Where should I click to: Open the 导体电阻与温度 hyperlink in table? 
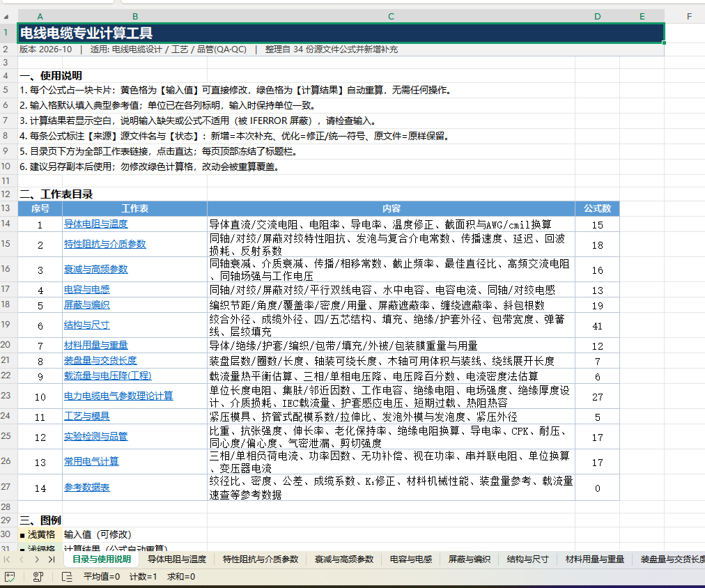[95, 224]
